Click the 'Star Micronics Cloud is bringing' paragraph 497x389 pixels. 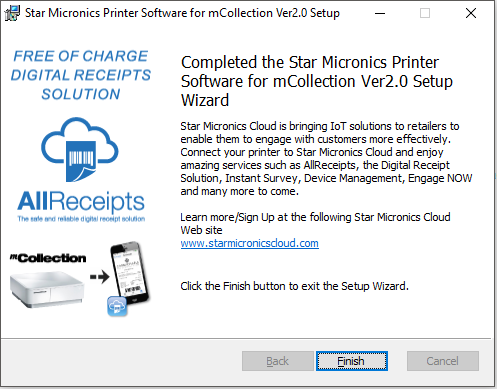coord(326,158)
